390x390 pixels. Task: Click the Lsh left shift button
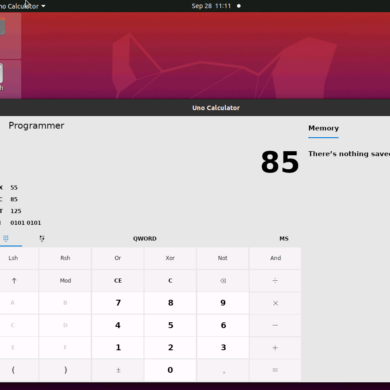(x=13, y=258)
